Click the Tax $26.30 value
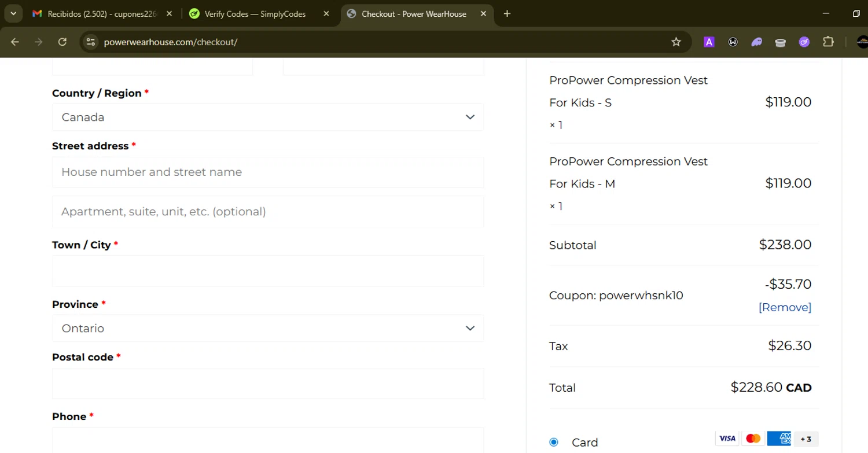The height and width of the screenshot is (453, 868). point(790,345)
